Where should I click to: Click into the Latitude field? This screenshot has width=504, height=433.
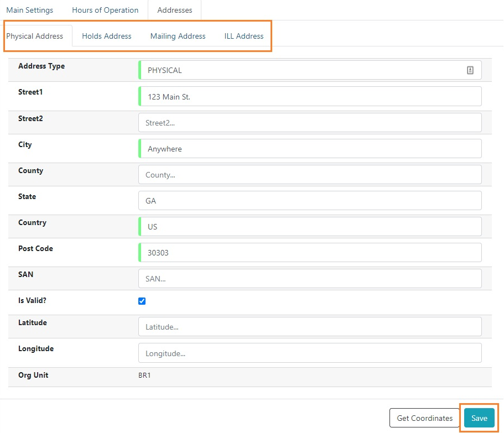coord(310,327)
